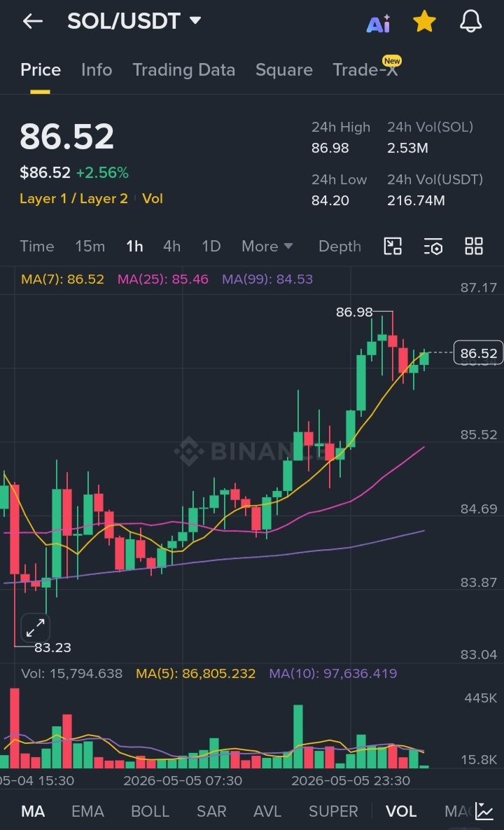Viewport: 504px width, 830px height.
Task: Tap the volume MA(10): 97,636.419 label
Action: (x=333, y=673)
